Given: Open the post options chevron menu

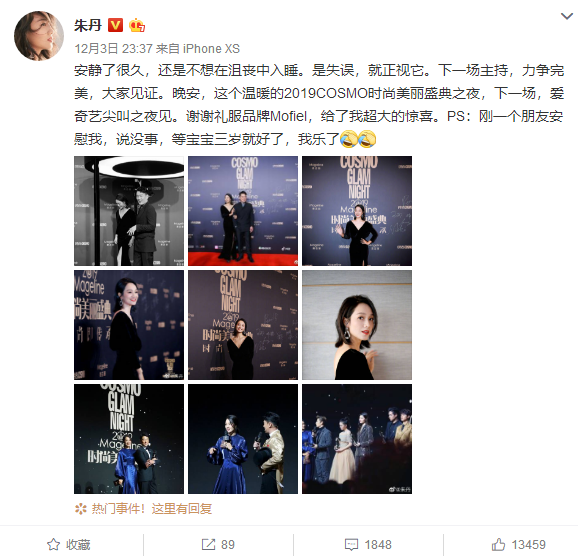Looking at the screenshot, I should (567, 16).
